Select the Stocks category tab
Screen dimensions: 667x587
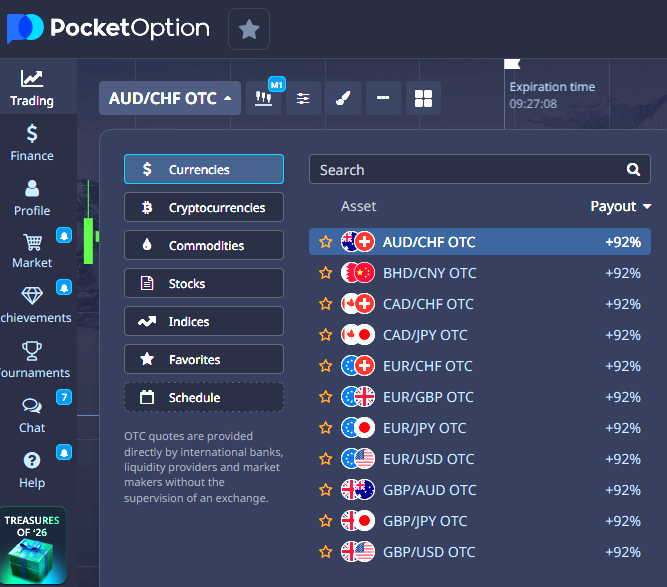point(204,283)
